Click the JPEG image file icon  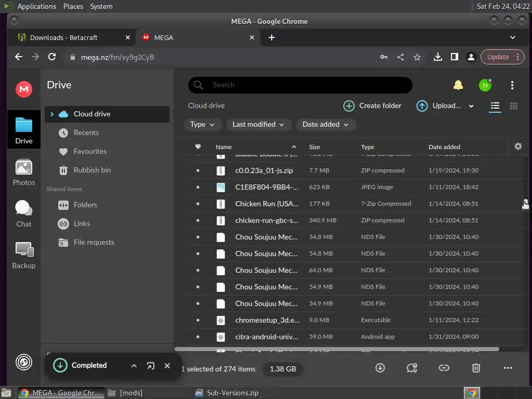pos(221,187)
